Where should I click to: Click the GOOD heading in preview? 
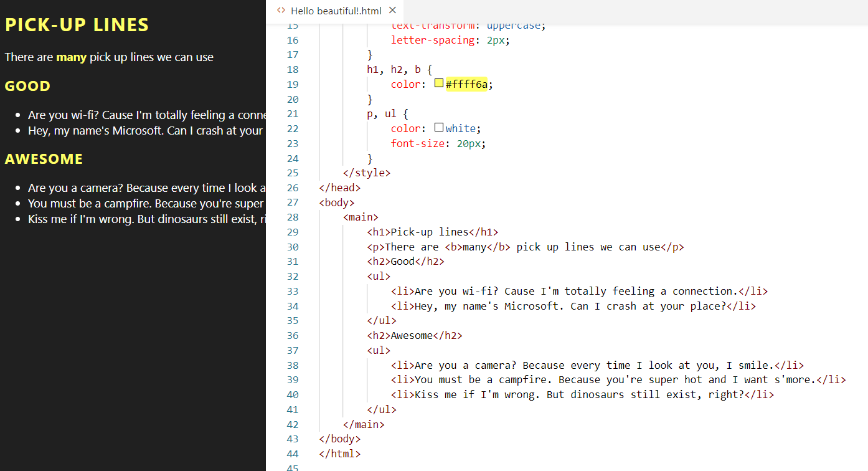[x=27, y=86]
